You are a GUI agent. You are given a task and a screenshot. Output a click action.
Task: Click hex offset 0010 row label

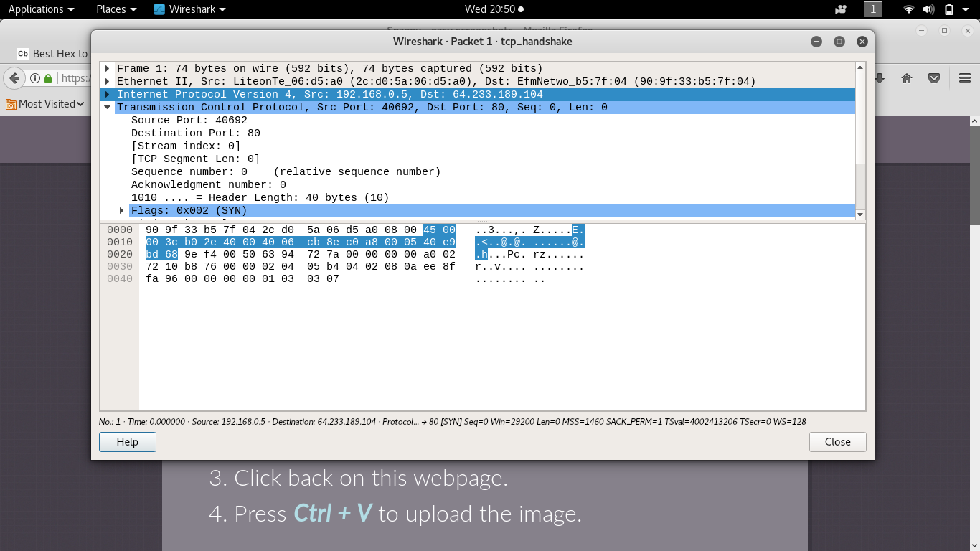pyautogui.click(x=120, y=242)
